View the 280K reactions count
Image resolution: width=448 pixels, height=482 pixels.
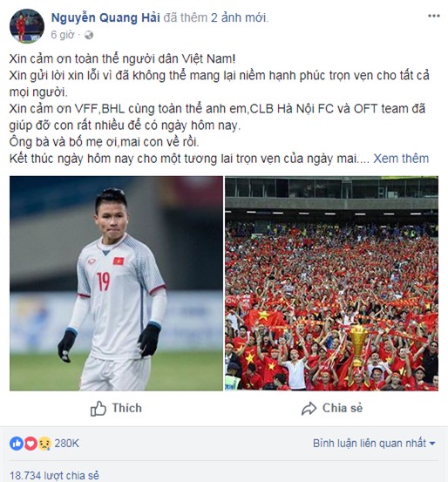point(67,444)
